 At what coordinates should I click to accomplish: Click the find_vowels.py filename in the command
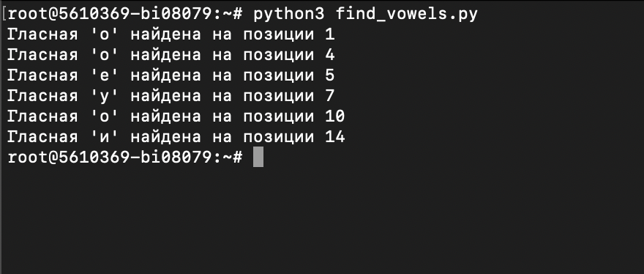point(407,15)
